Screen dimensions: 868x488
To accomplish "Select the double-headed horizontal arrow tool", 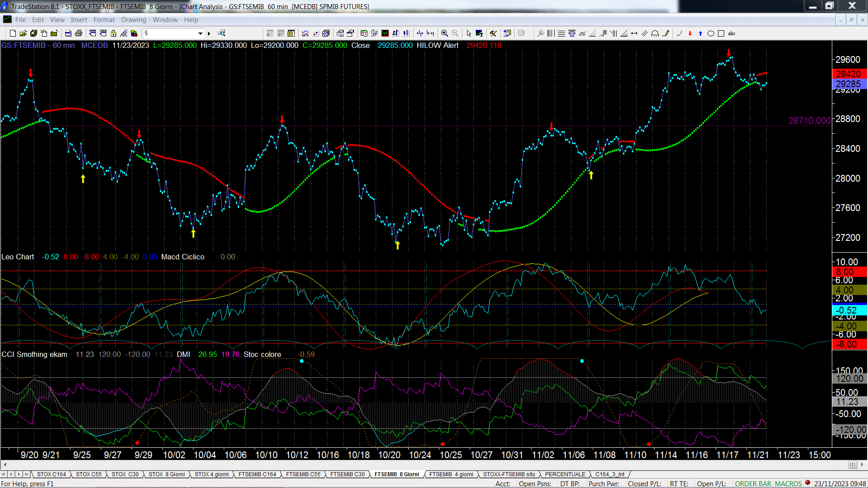I will 634,33.
